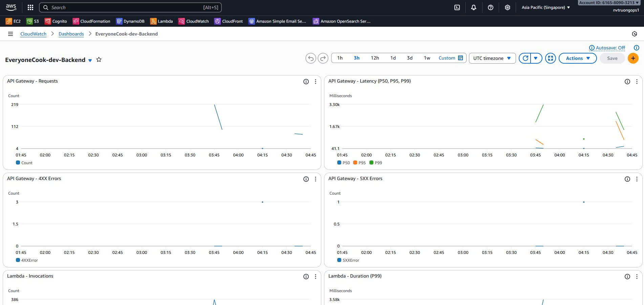Image resolution: width=644 pixels, height=305 pixels.
Task: Open API Gateway Latency widget actions menu
Action: 637,82
